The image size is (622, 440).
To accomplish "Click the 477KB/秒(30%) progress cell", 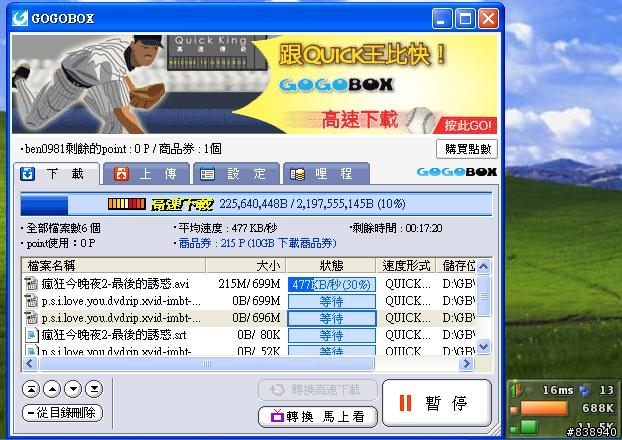I will point(332,284).
